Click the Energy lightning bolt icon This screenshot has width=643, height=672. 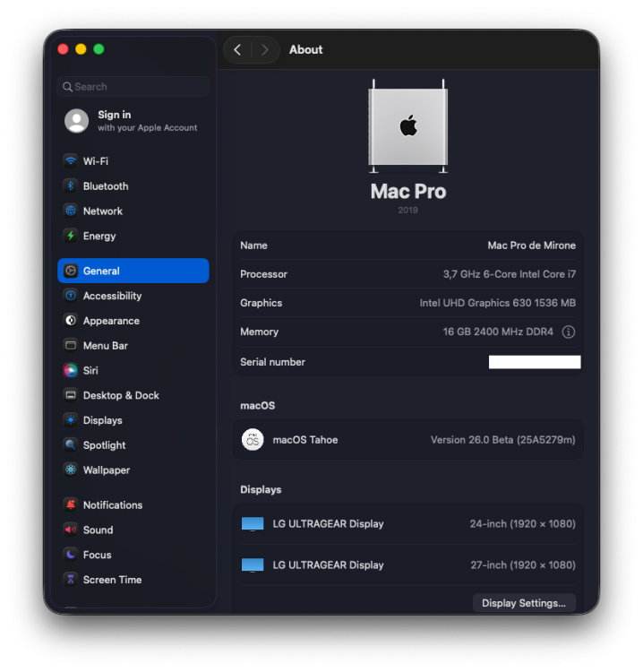tap(71, 236)
